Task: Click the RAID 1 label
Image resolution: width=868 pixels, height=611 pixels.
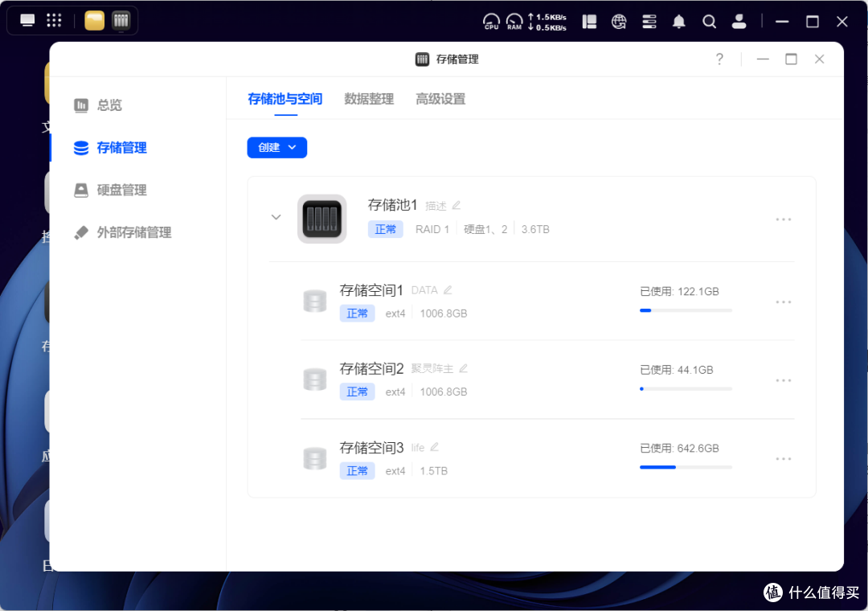Action: pos(432,229)
